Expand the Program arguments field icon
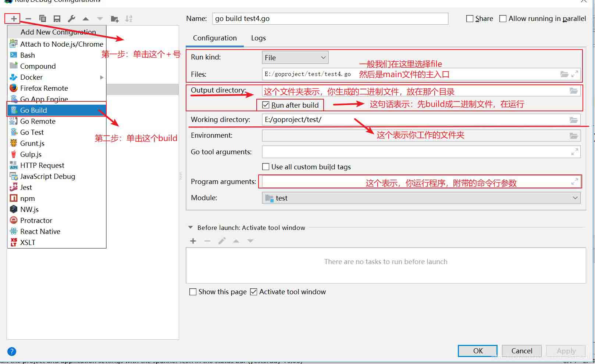 point(574,182)
